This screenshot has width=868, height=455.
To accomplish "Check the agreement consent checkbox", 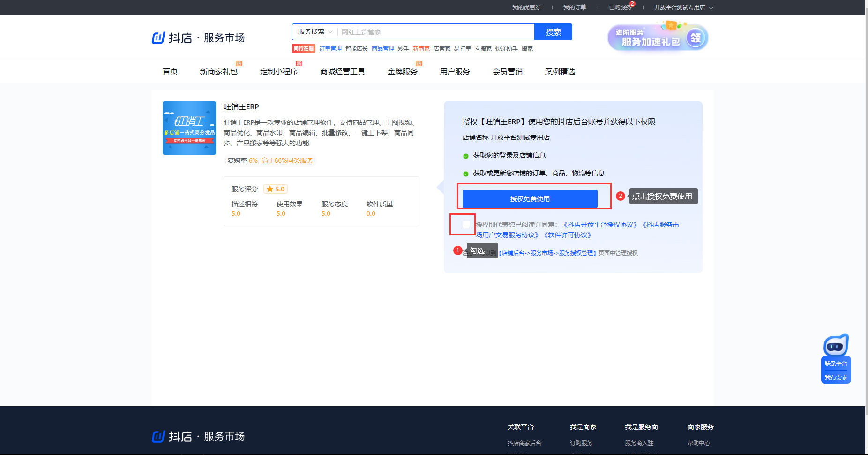I will pyautogui.click(x=466, y=225).
